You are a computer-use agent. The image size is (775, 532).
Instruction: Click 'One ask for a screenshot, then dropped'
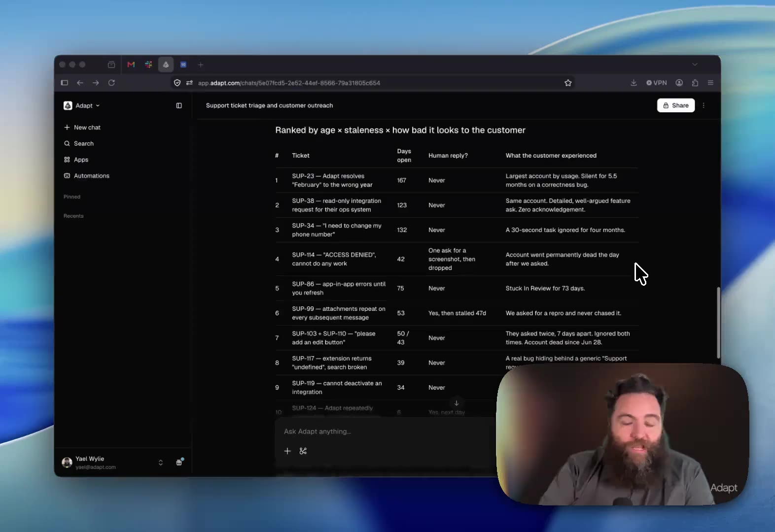click(x=452, y=259)
